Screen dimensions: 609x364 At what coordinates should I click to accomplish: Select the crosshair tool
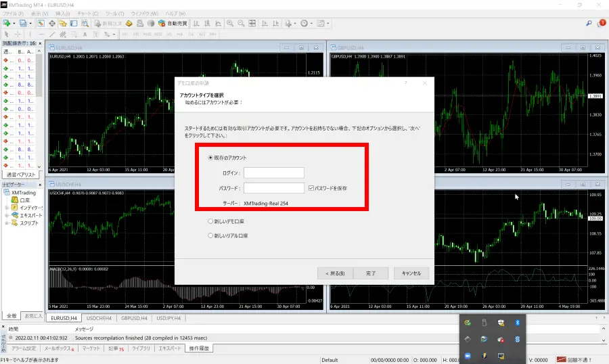coord(18,35)
